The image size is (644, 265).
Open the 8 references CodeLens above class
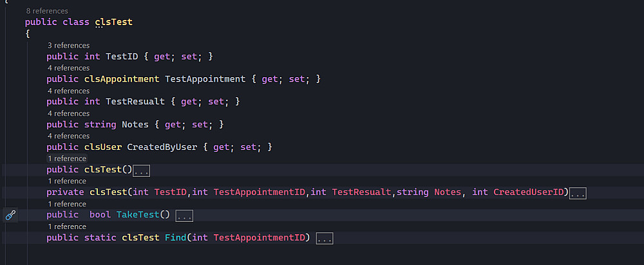[x=47, y=11]
